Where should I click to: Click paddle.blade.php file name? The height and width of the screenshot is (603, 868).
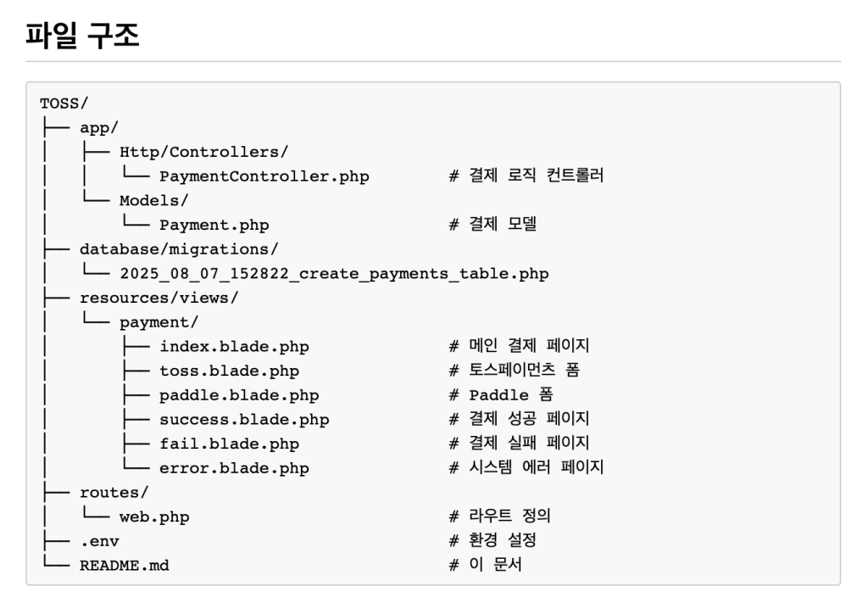point(239,395)
